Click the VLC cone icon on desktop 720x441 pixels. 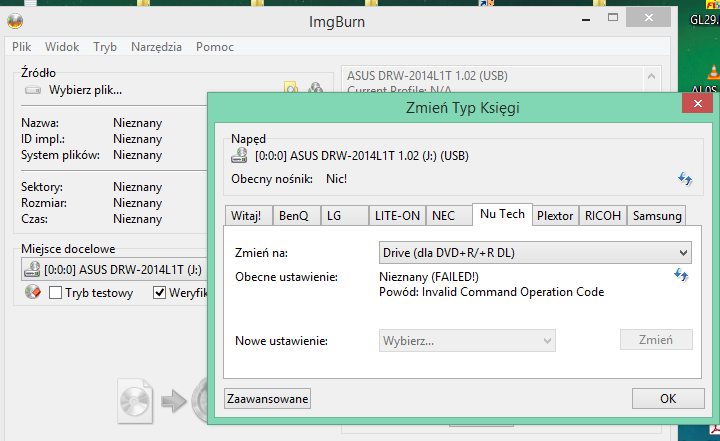713,72
